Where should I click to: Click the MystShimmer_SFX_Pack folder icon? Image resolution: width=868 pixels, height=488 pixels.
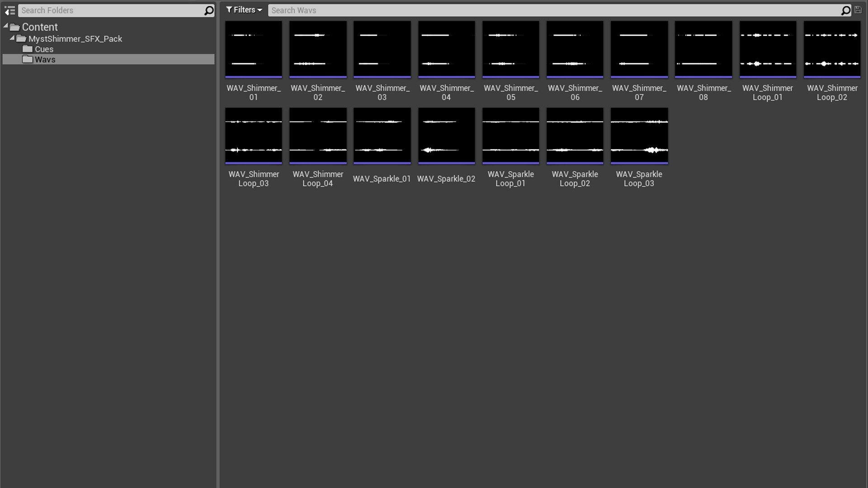point(21,38)
